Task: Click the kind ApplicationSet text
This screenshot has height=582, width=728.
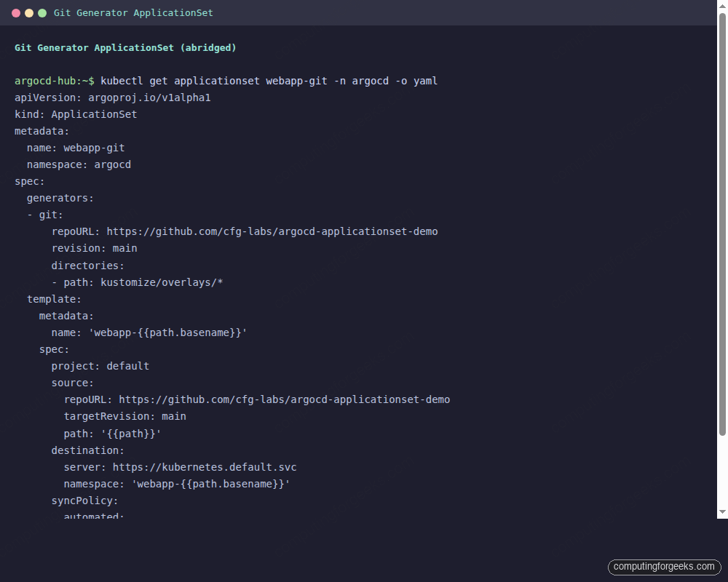Action: (76, 114)
